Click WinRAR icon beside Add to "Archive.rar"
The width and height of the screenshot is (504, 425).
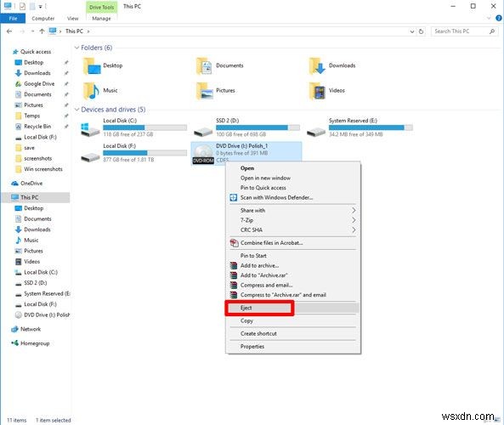234,275
